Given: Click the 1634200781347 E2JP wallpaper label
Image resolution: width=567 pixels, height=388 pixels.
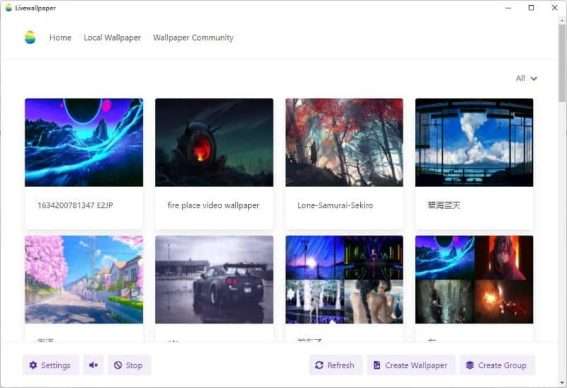Looking at the screenshot, I should click(x=76, y=205).
